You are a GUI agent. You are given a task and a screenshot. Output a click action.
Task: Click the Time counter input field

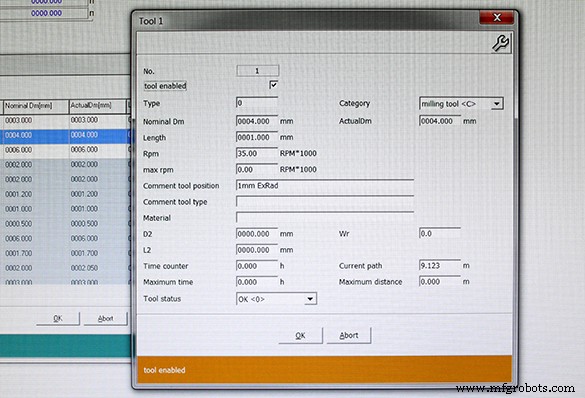pos(257,266)
